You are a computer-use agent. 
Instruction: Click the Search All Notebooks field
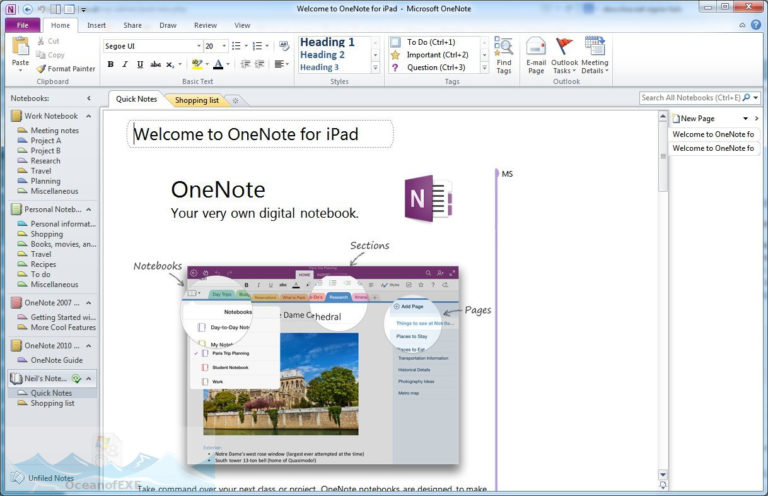[x=691, y=97]
